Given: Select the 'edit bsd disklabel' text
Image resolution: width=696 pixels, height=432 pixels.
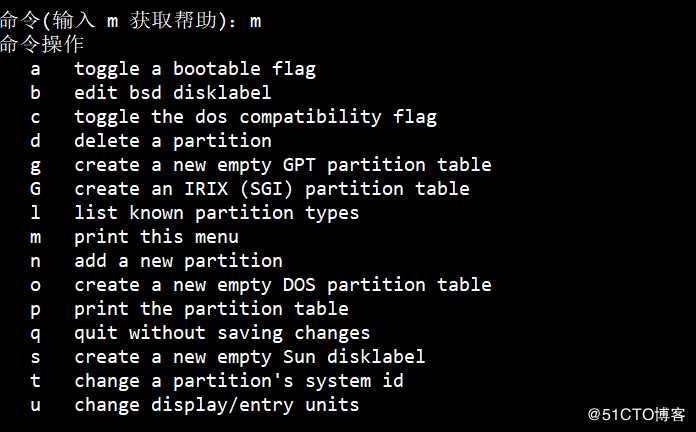Looking at the screenshot, I should click(172, 93).
